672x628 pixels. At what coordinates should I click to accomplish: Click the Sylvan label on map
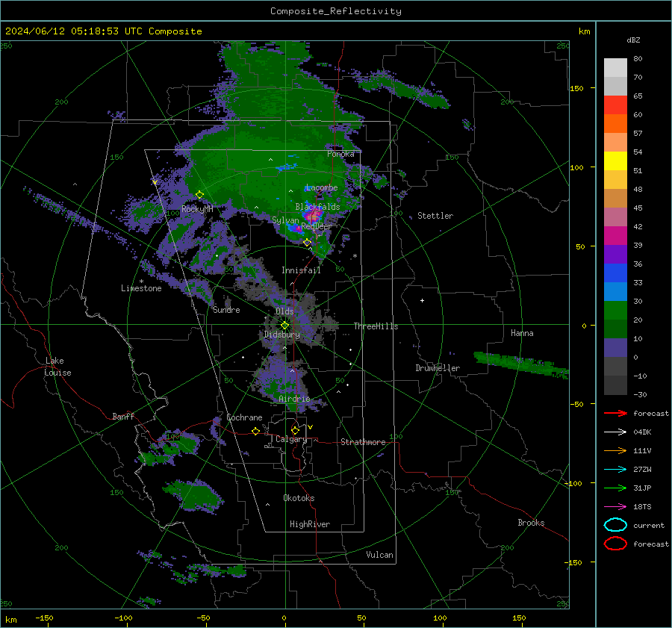(x=285, y=220)
